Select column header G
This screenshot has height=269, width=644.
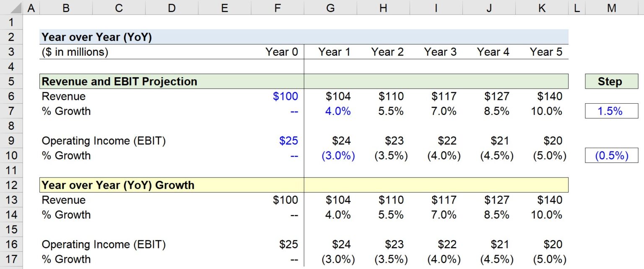tap(330, 7)
